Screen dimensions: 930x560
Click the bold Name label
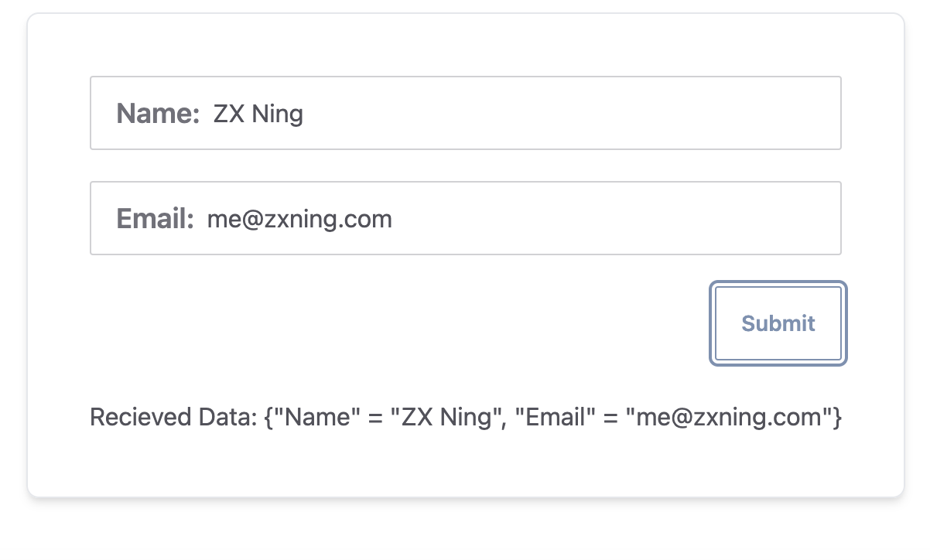coord(158,114)
